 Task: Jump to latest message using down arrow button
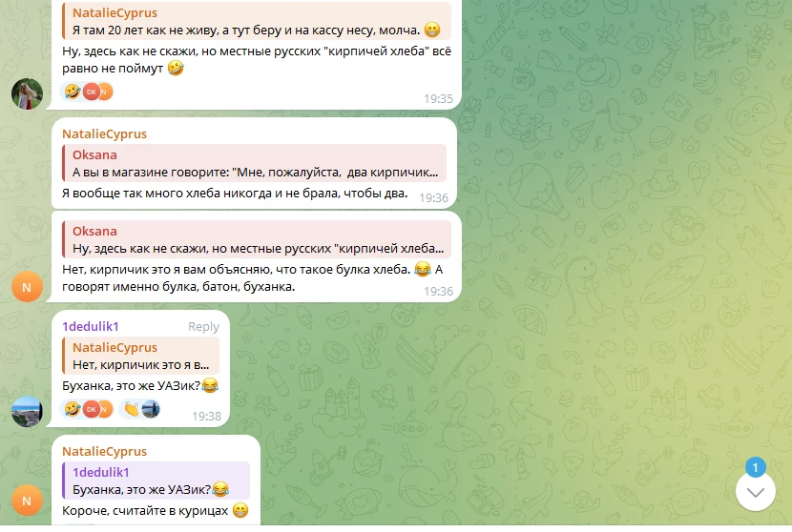pyautogui.click(x=755, y=492)
